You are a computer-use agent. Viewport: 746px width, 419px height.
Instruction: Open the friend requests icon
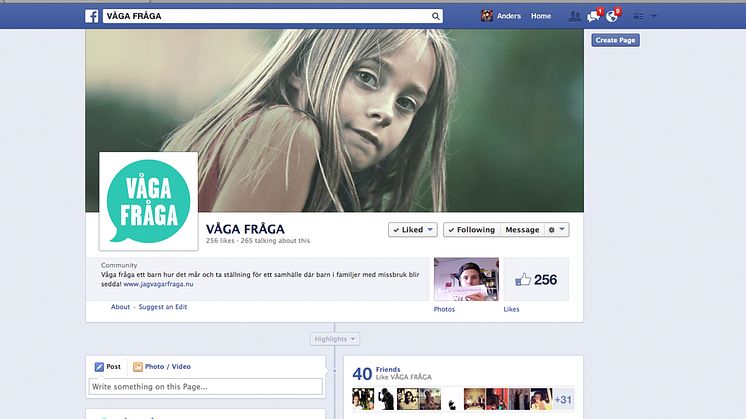pos(574,16)
